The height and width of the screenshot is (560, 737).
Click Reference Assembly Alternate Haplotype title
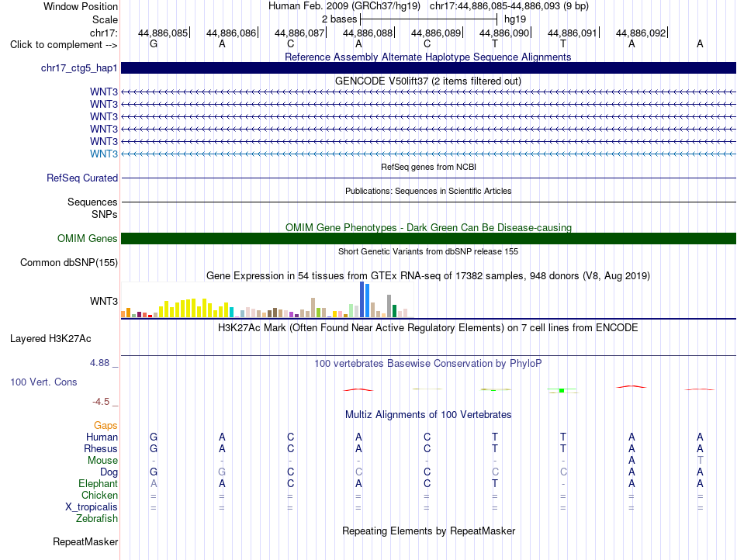428,57
